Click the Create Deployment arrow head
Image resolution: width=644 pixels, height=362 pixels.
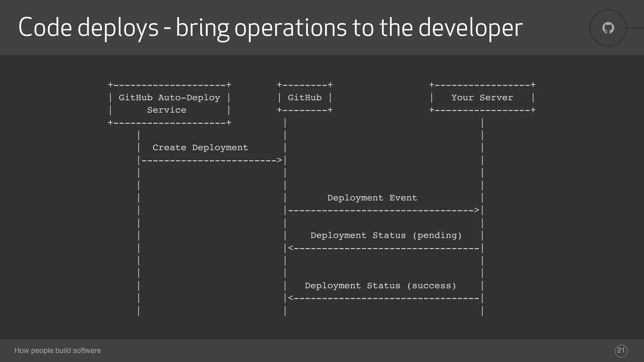pos(279,160)
